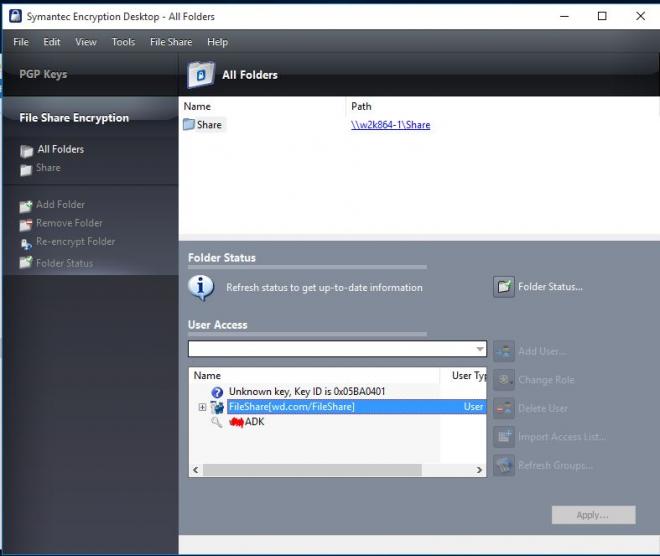
Task: Click the Remove Folder icon
Action: [26, 225]
